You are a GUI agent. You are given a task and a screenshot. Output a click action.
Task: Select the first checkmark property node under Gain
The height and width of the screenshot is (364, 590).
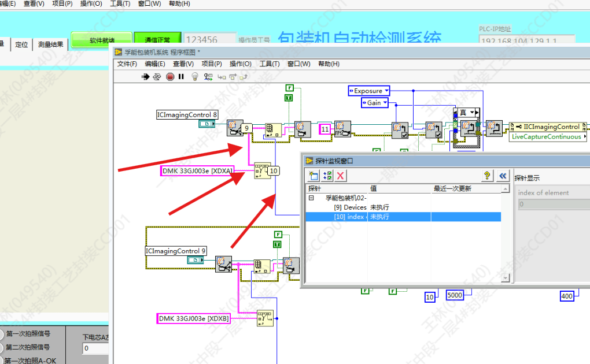(x=400, y=130)
